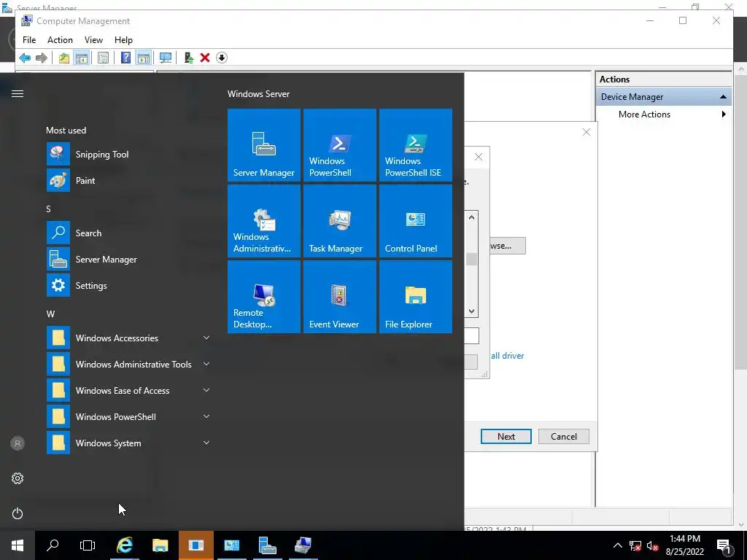Open the More Actions submenu arrow
This screenshot has width=747, height=560.
click(x=724, y=114)
